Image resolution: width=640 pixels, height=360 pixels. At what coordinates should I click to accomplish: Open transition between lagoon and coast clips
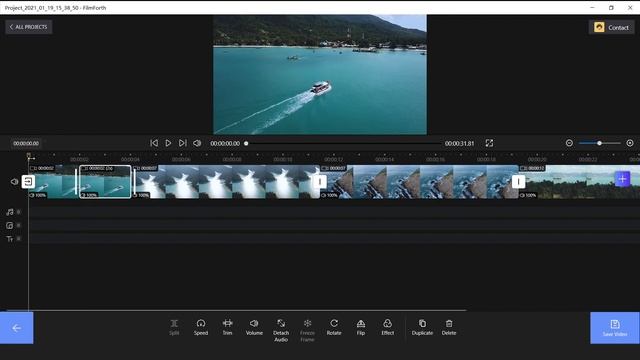(x=320, y=182)
